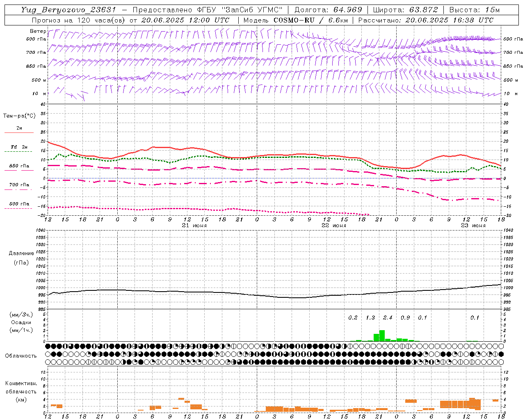Click the elevation text Высота: 15м
Screen dimensions: 525x420
point(475,10)
